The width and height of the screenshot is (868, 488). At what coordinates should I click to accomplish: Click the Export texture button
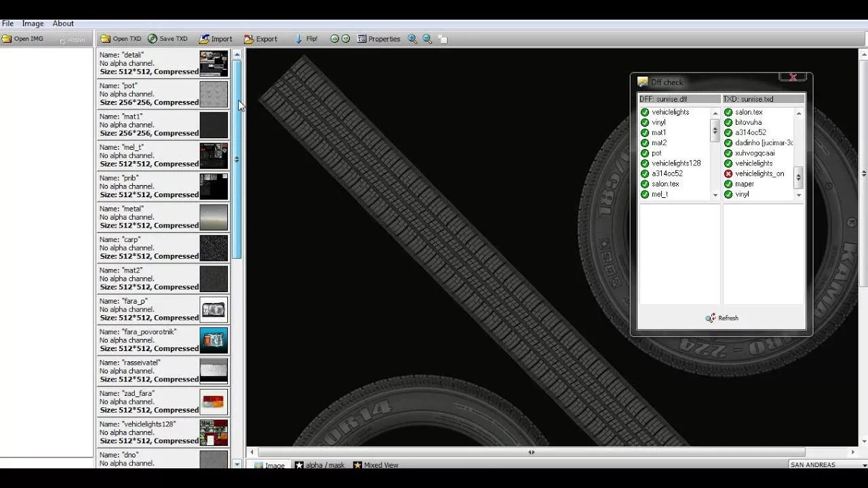[260, 39]
